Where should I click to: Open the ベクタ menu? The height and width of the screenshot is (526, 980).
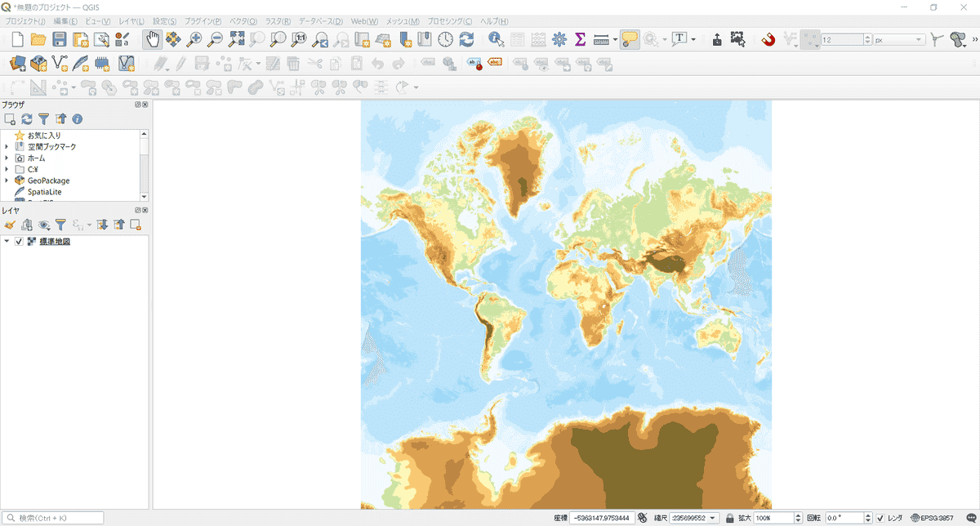click(x=243, y=20)
